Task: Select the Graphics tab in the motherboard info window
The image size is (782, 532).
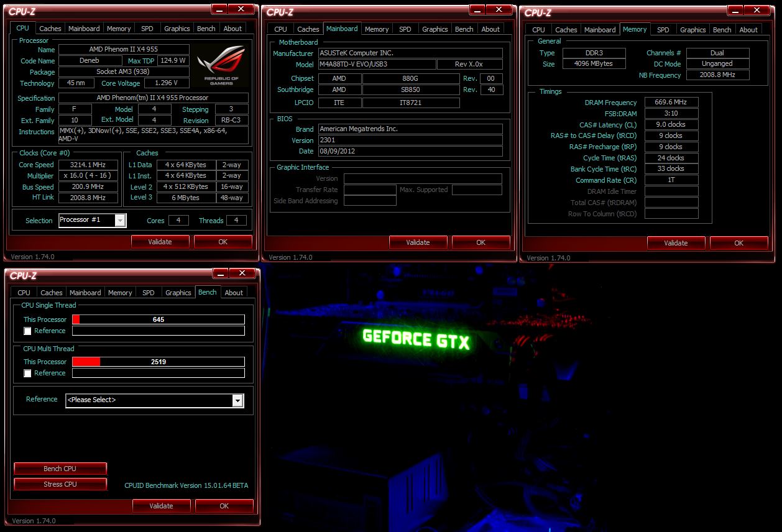Action: coord(435,29)
